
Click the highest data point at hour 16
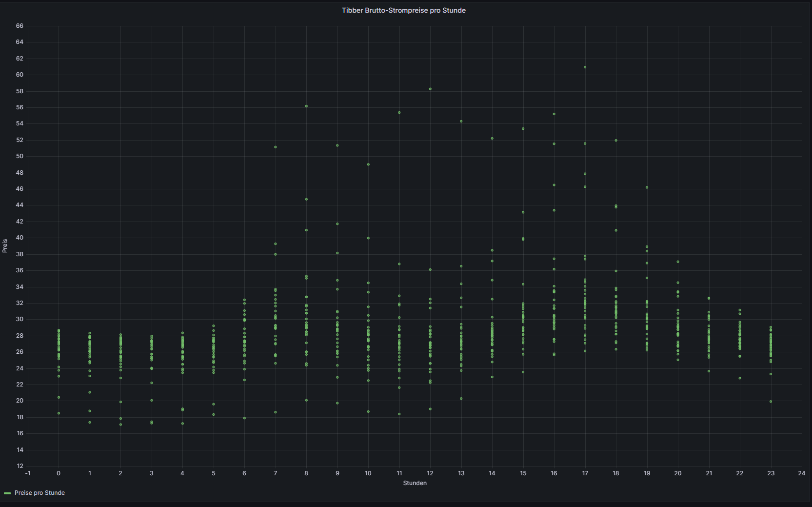click(x=554, y=114)
